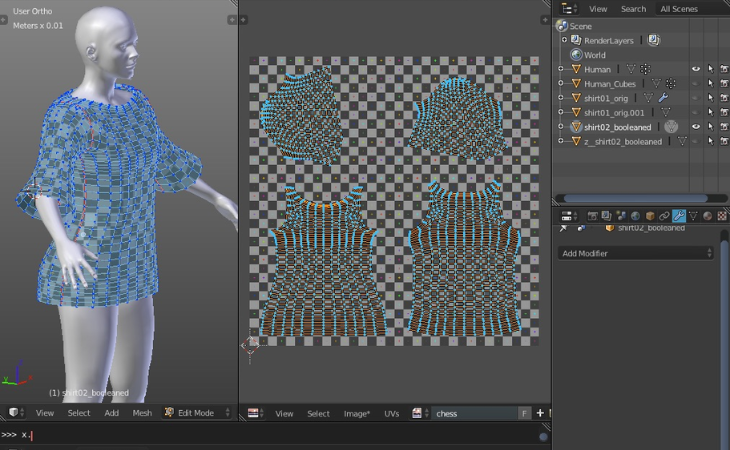
Task: Open the Mesh Data properties tab
Action: (x=693, y=216)
